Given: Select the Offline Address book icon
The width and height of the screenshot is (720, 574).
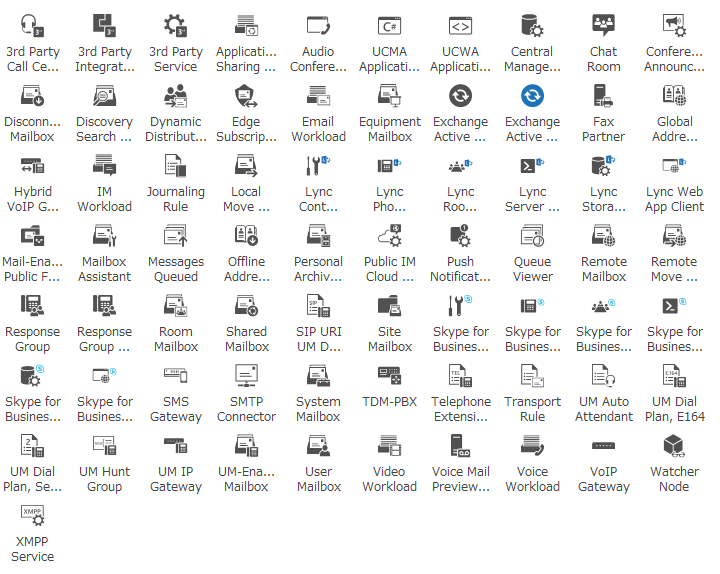Looking at the screenshot, I should [247, 236].
